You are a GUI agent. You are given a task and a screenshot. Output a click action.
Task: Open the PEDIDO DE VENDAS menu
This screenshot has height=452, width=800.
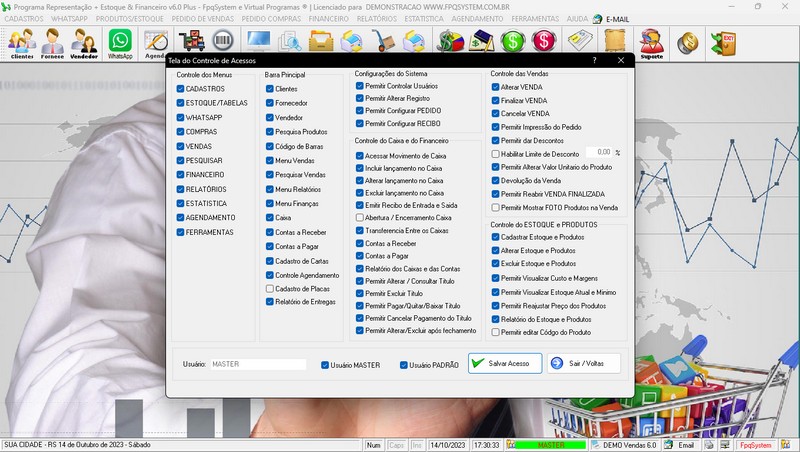pyautogui.click(x=203, y=19)
